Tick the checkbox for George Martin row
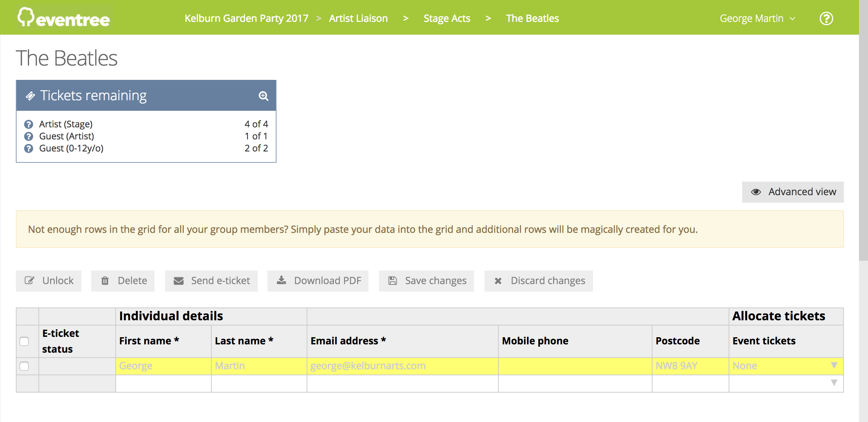 click(24, 366)
